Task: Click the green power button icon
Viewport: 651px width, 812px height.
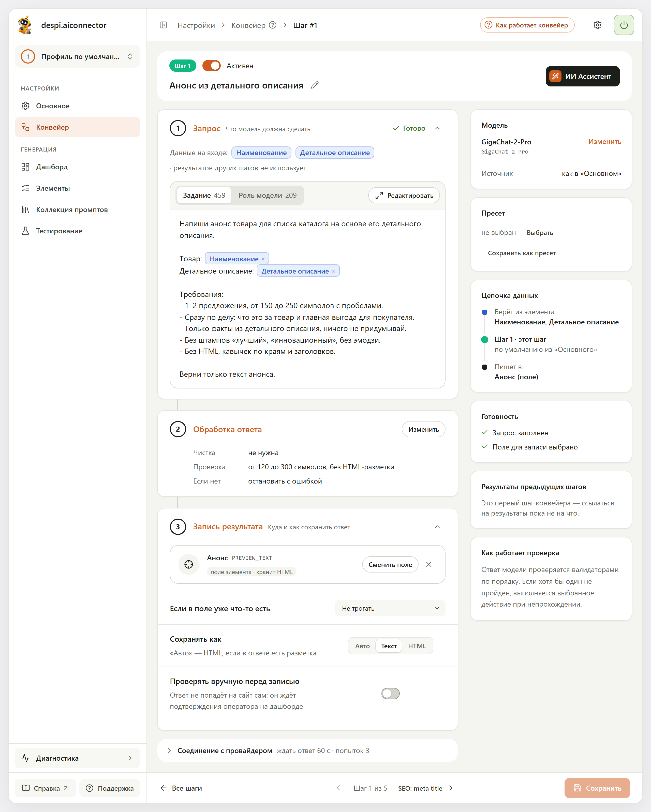Action: pos(624,25)
